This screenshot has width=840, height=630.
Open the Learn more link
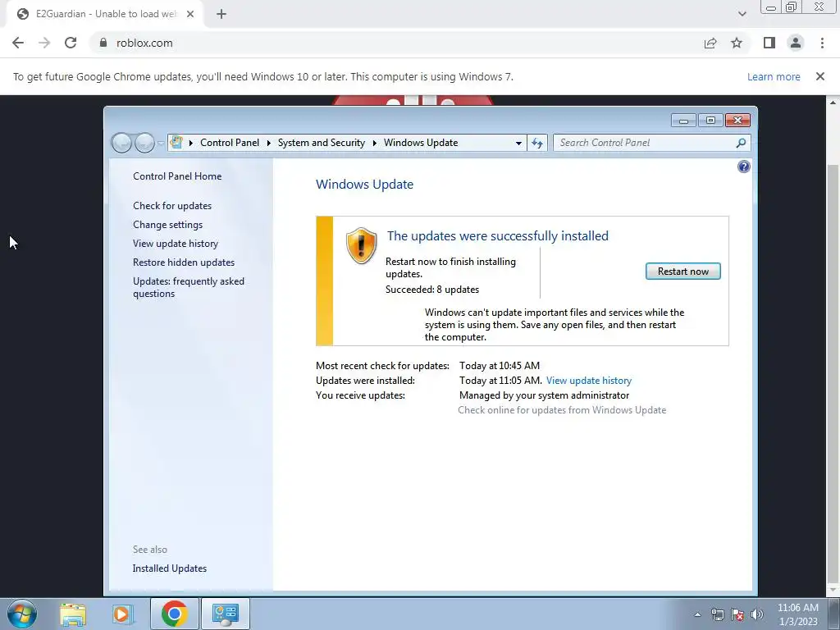click(x=774, y=76)
